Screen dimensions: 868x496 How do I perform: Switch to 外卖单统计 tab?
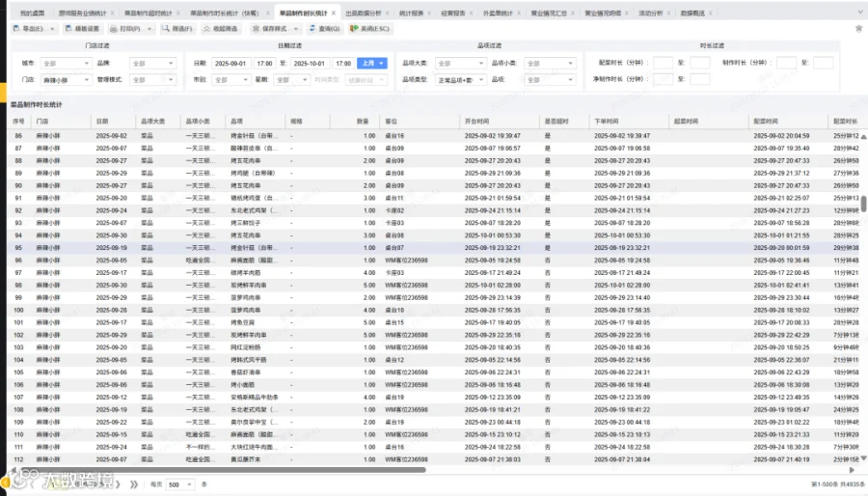(498, 13)
